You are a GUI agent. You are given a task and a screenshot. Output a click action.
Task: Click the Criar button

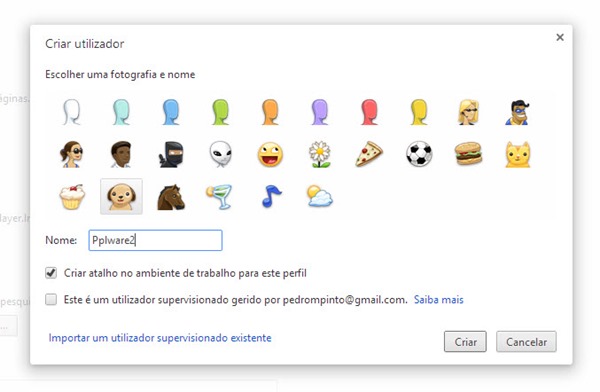coord(465,341)
